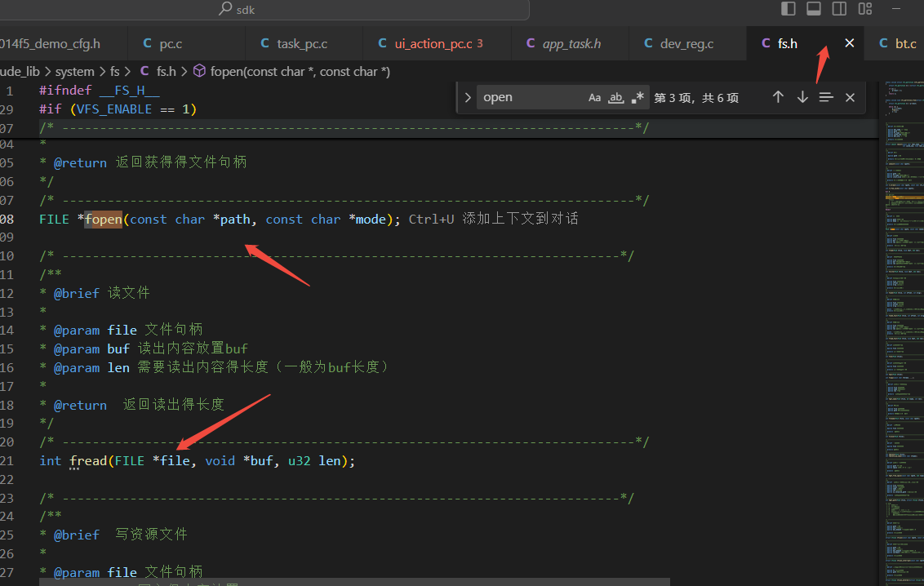The height and width of the screenshot is (586, 924).
Task: Click __FS_H__ in the #ifndef line
Action: 130,91
